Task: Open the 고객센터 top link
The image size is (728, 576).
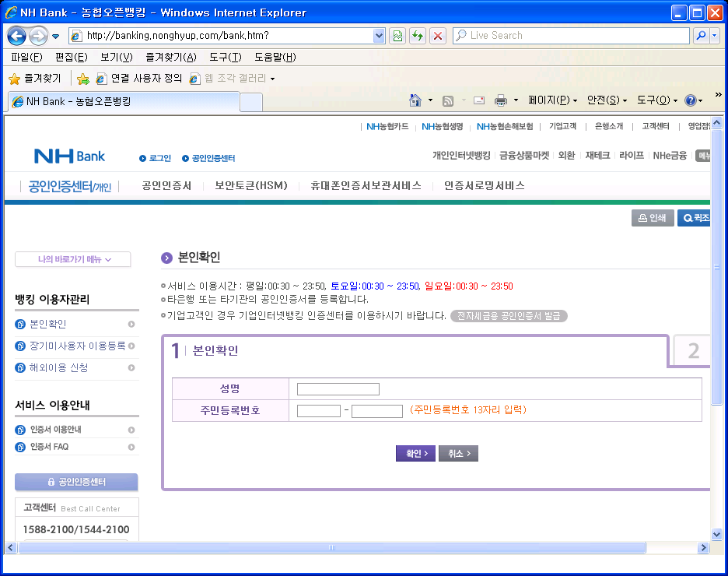Action: point(655,126)
